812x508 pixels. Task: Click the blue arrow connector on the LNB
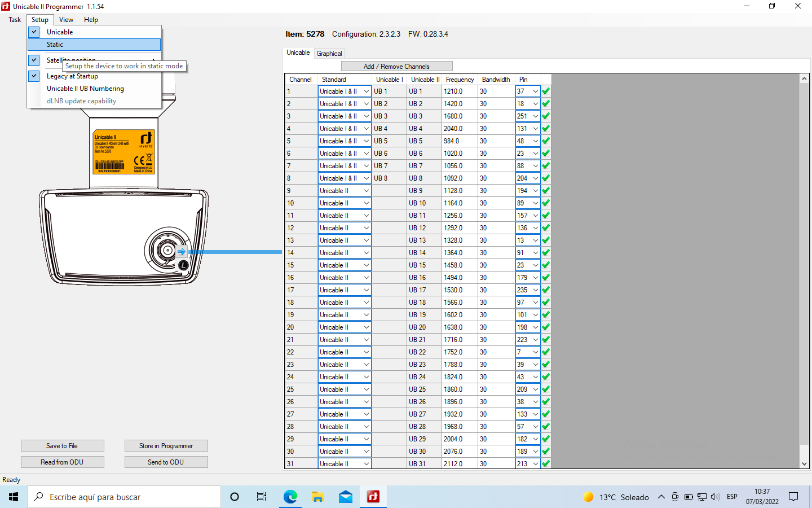[182, 252]
